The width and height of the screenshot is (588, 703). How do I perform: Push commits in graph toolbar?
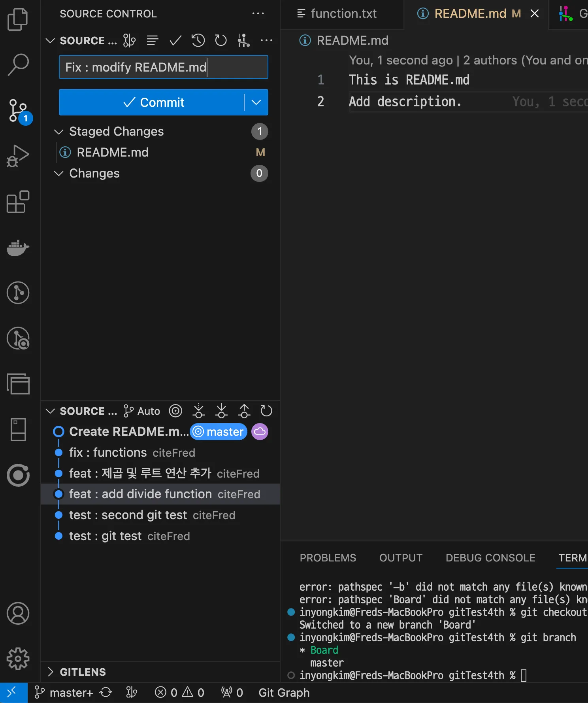click(x=244, y=411)
